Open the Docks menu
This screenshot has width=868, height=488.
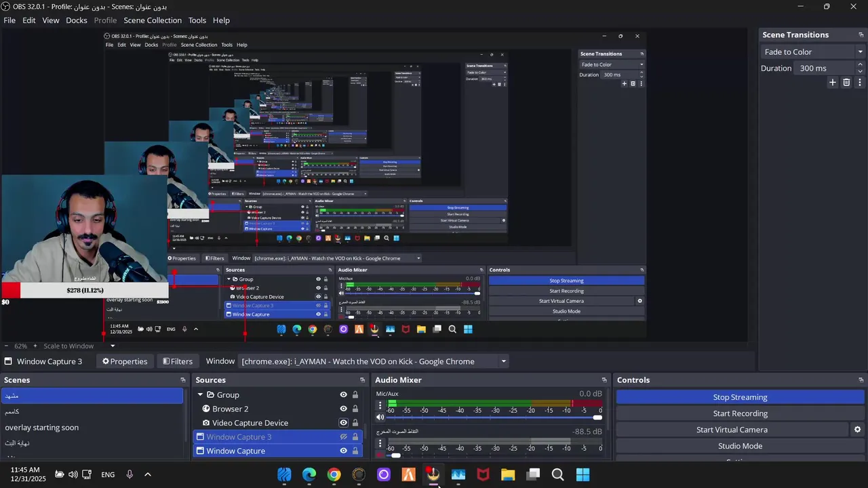[77, 20]
